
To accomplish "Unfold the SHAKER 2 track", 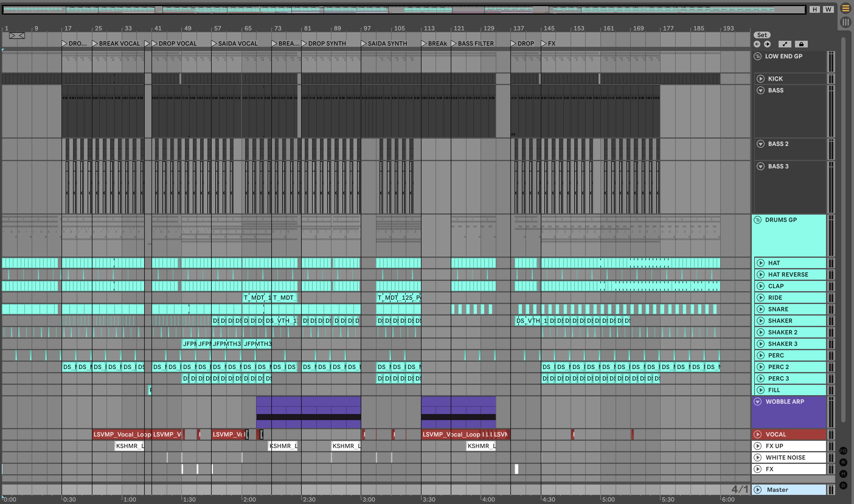I will point(761,333).
